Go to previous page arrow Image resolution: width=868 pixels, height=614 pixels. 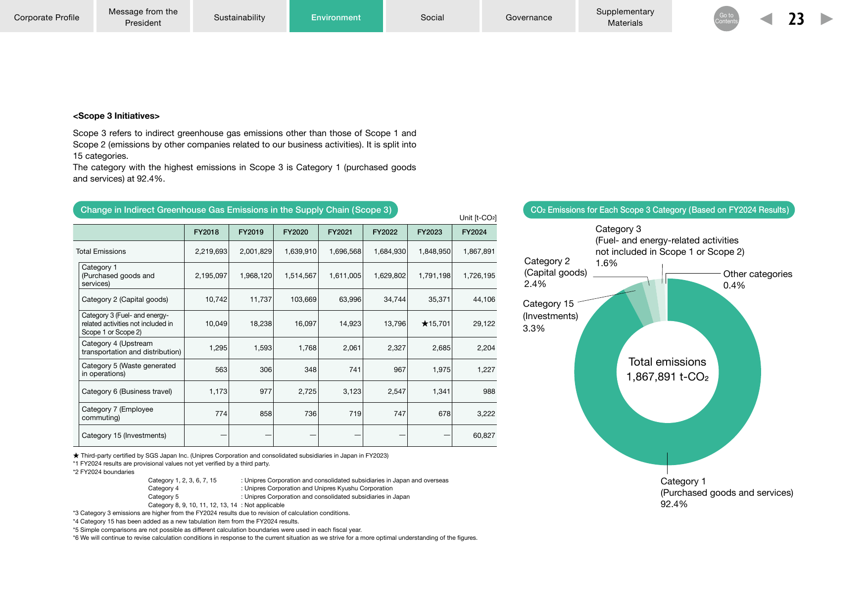click(x=766, y=19)
